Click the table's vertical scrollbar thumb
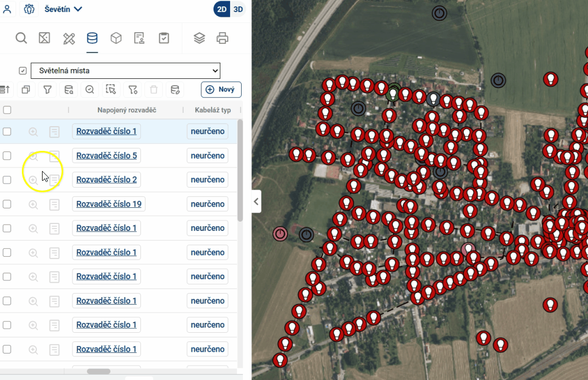Image resolution: width=588 pixels, height=380 pixels. coord(240,170)
